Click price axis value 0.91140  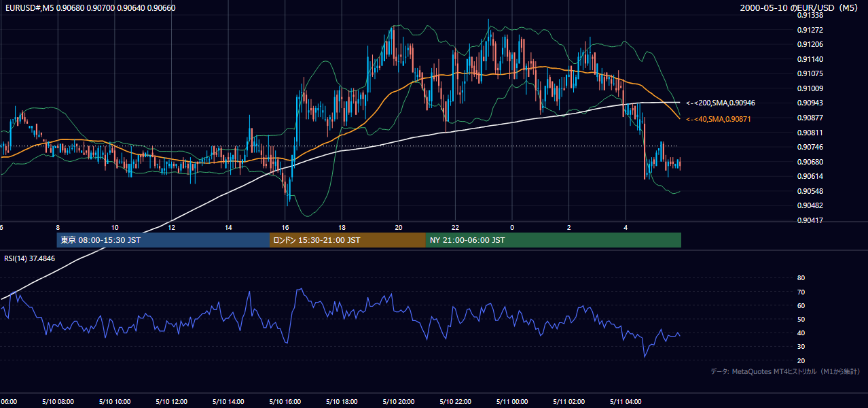click(810, 59)
